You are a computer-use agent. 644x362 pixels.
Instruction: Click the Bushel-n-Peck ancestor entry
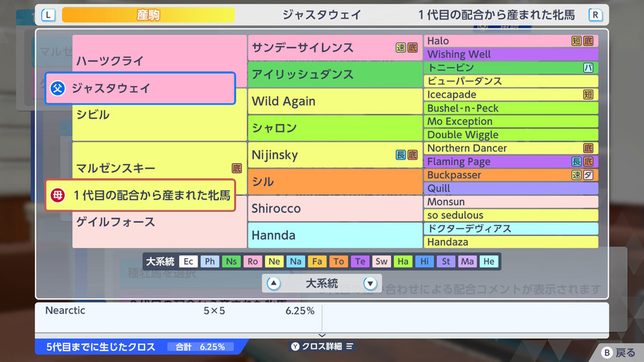(511, 108)
